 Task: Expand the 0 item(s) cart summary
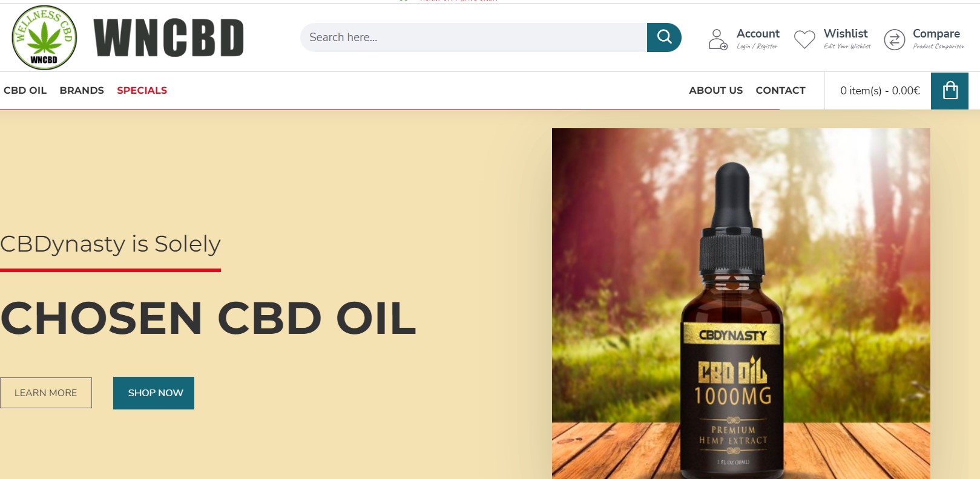[880, 91]
